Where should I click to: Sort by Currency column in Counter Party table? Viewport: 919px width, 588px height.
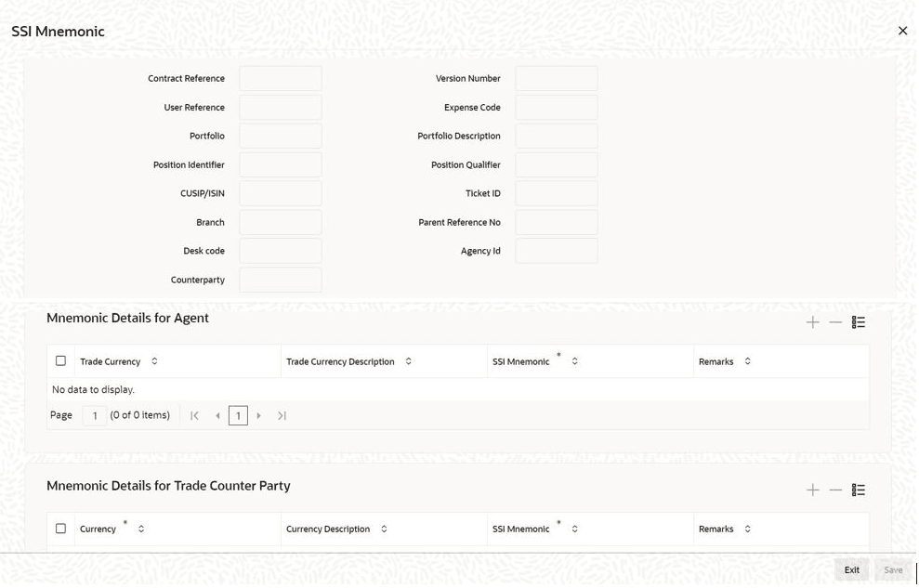tap(140, 529)
